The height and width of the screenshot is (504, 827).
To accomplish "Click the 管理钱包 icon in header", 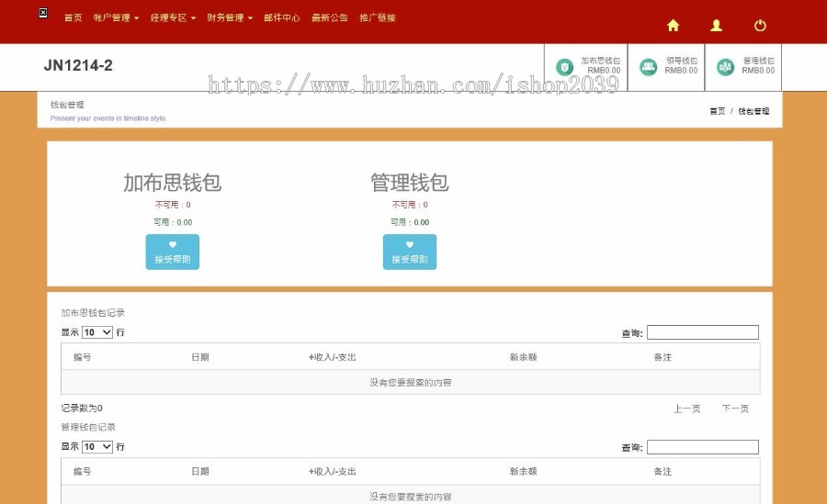I will tap(725, 67).
